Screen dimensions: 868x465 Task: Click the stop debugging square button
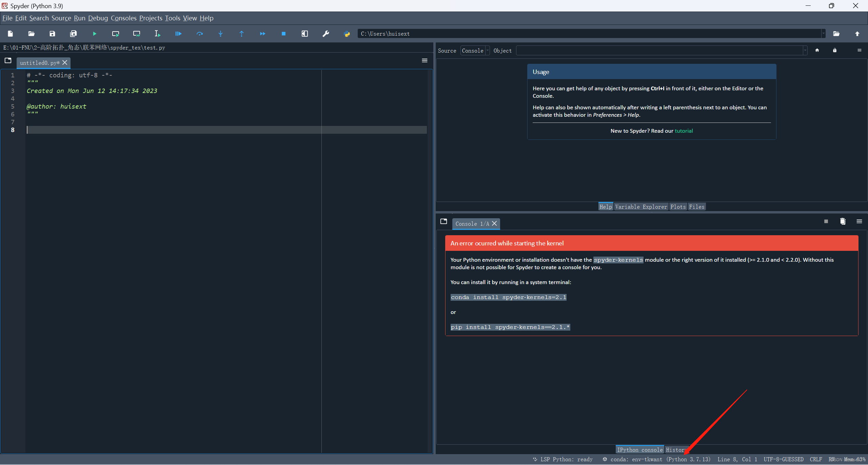284,34
